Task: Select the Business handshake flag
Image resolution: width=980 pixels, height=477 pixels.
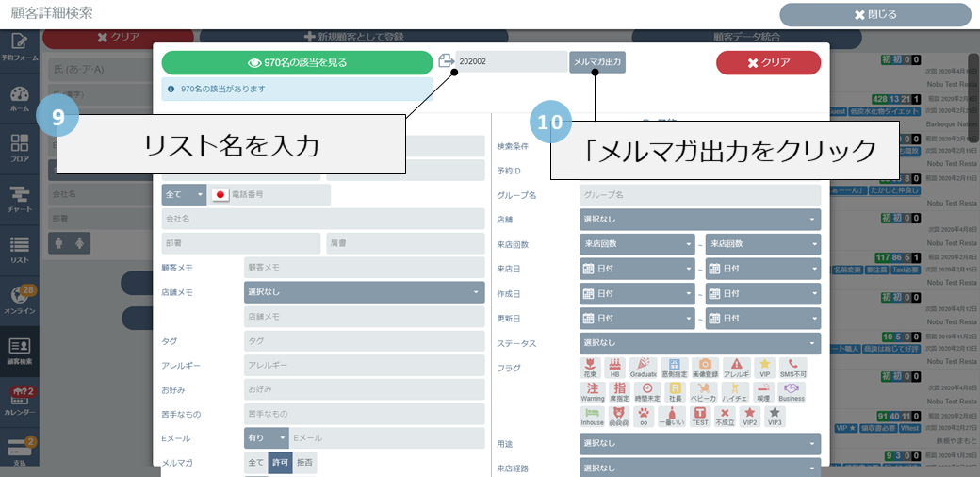Action: point(792,391)
